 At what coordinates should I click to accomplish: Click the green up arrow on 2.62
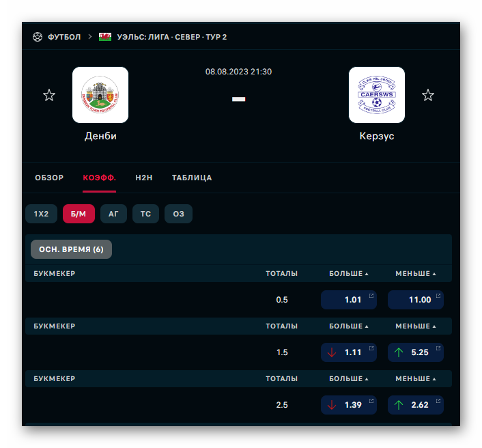[x=399, y=405]
